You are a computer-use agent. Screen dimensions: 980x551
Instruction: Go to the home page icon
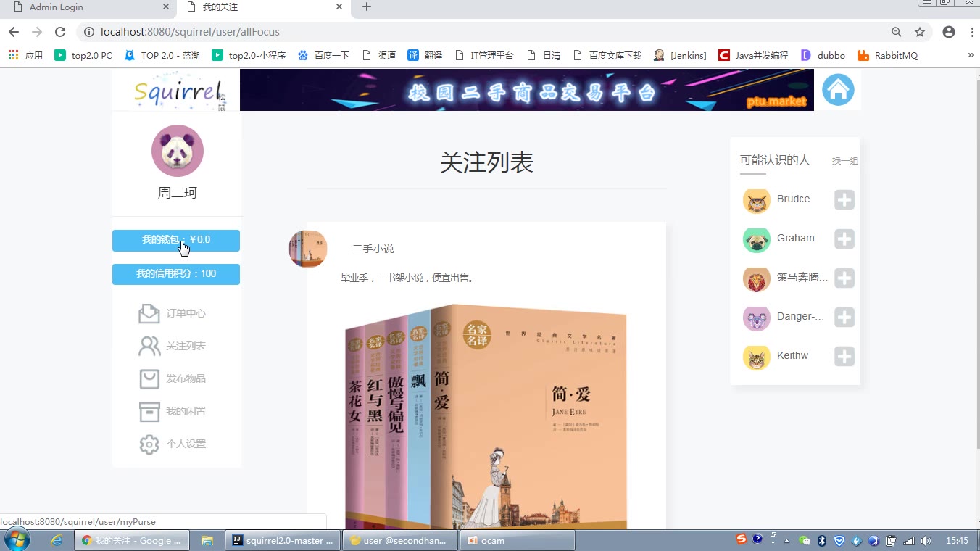[x=838, y=90]
